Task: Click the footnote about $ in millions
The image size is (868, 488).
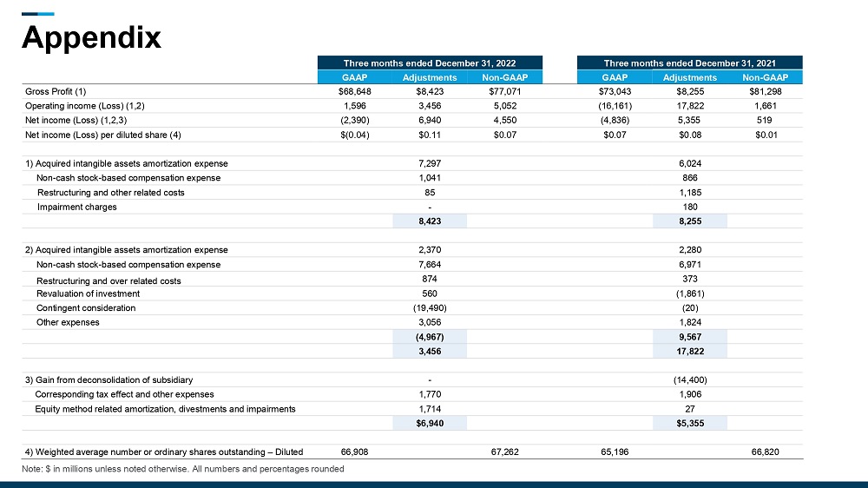Action: [x=183, y=469]
